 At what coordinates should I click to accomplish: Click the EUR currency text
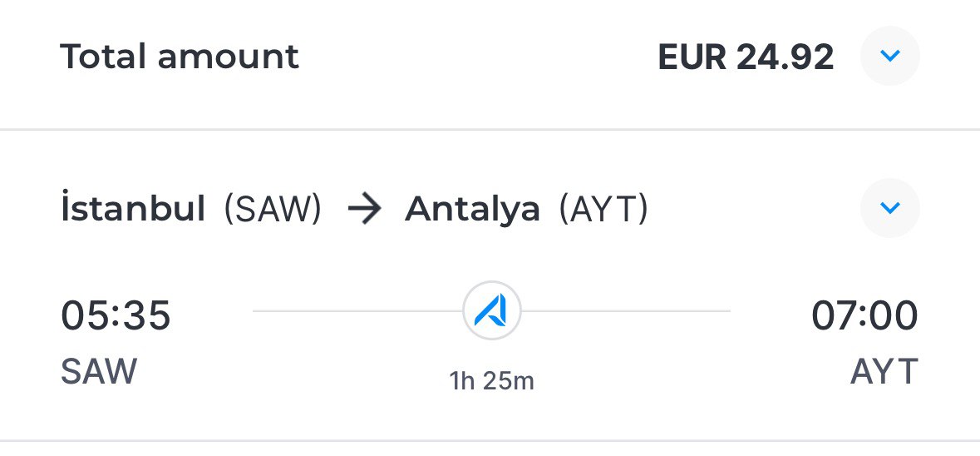coord(692,57)
